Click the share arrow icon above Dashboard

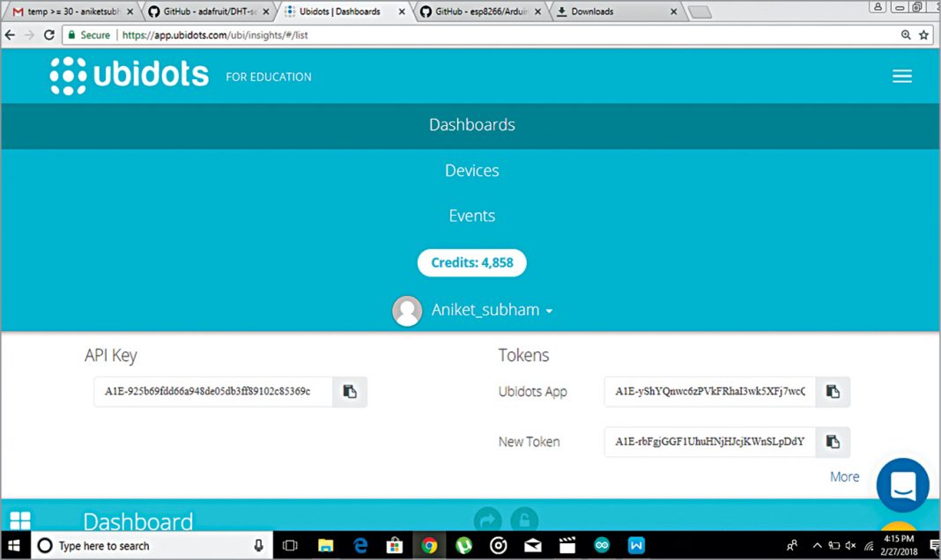tap(489, 520)
